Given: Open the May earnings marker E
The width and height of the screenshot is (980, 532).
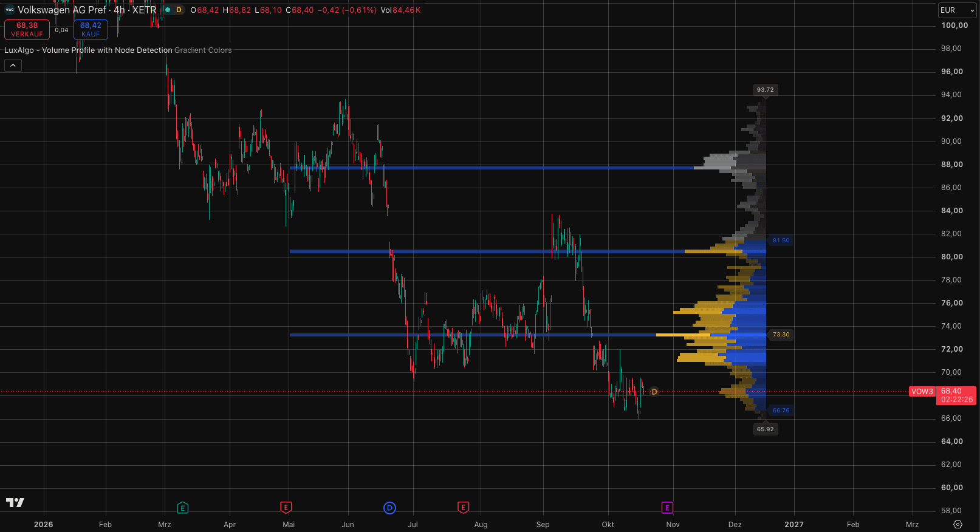Looking at the screenshot, I should [x=286, y=507].
